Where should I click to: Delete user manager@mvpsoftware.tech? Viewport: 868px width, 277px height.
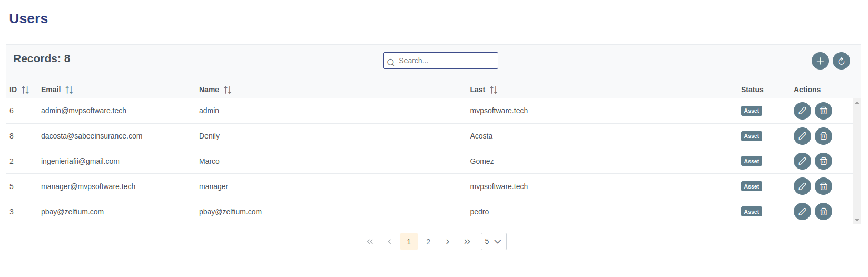[823, 186]
